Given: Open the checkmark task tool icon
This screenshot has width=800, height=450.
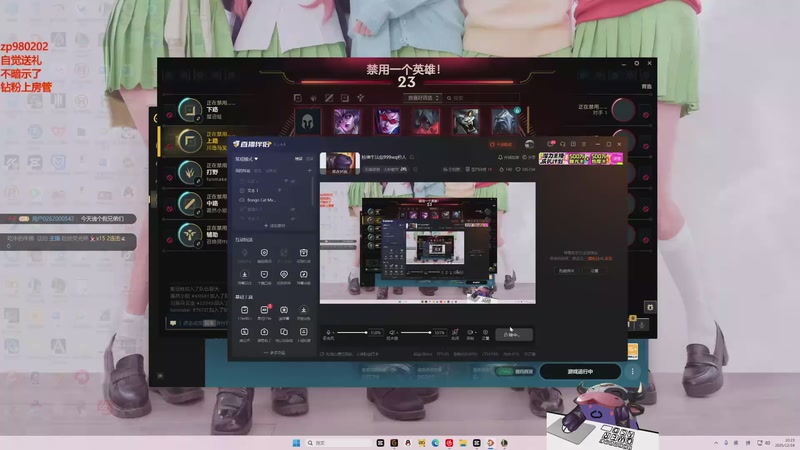Looking at the screenshot, I should pos(244,312).
